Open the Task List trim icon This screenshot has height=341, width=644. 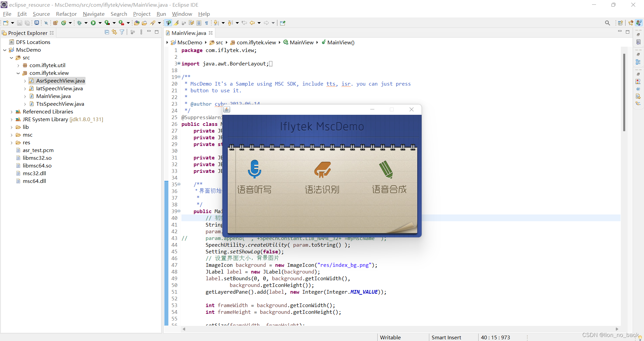tap(638, 42)
